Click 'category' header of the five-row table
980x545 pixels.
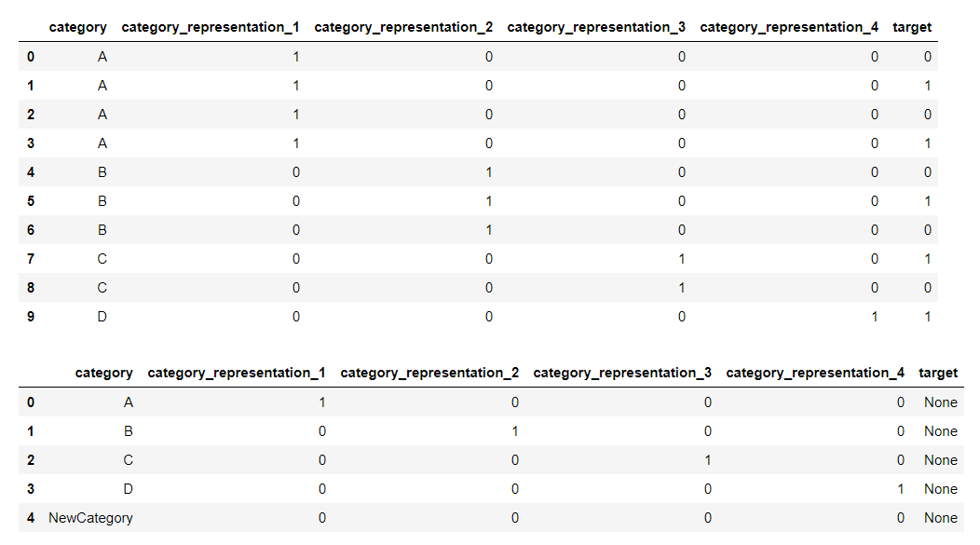(103, 374)
